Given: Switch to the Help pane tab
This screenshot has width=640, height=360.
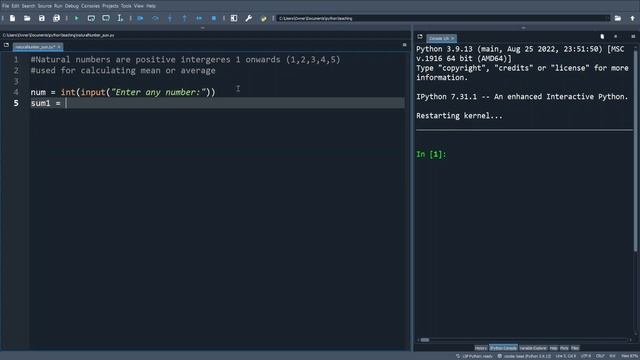Looking at the screenshot, I should (553, 348).
